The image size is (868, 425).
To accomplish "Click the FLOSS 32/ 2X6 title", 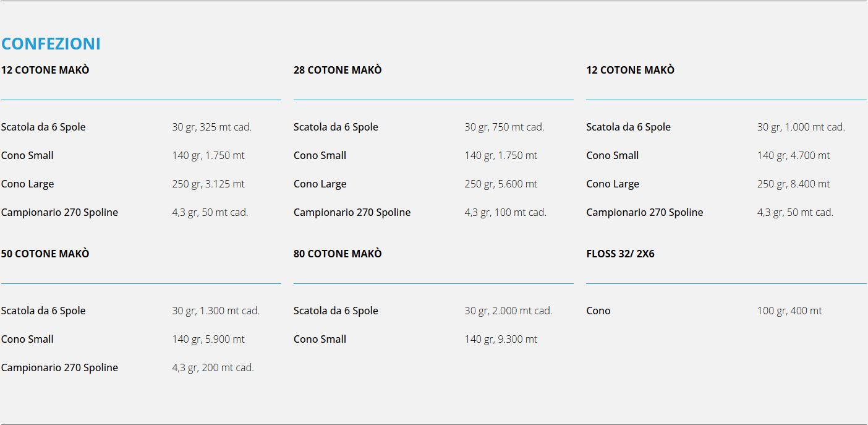I will (x=620, y=254).
